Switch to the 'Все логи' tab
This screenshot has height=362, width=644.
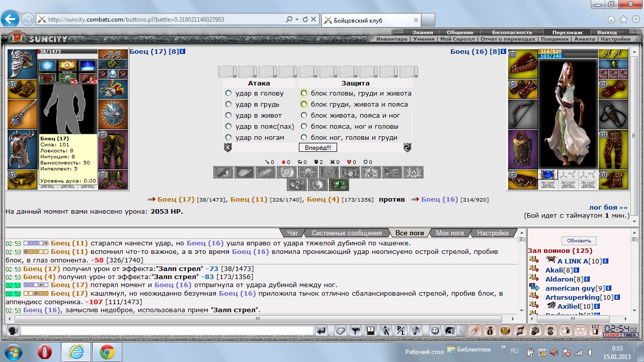(410, 233)
